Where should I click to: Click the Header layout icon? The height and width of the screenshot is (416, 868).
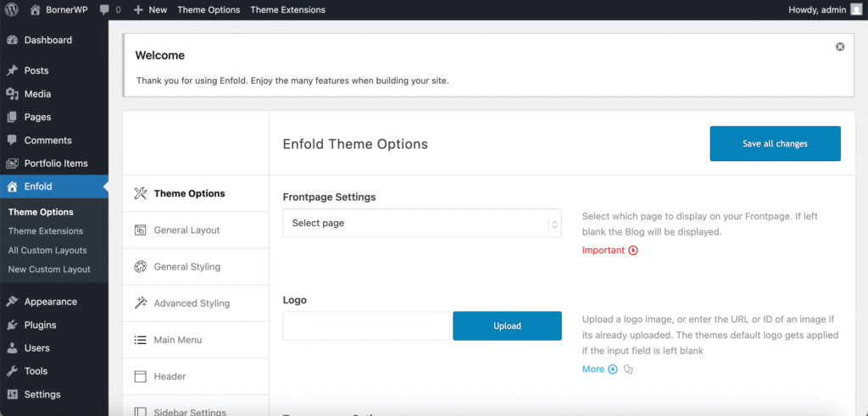141,376
